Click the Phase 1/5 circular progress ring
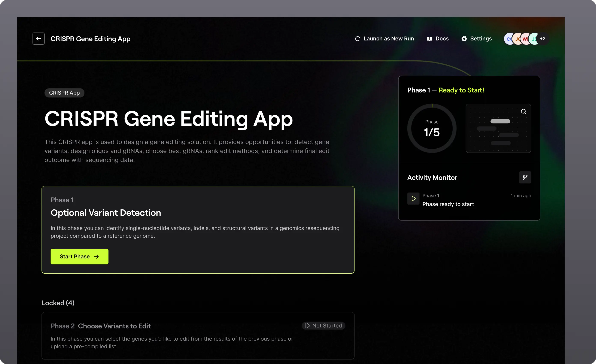The height and width of the screenshot is (364, 596). click(432, 128)
